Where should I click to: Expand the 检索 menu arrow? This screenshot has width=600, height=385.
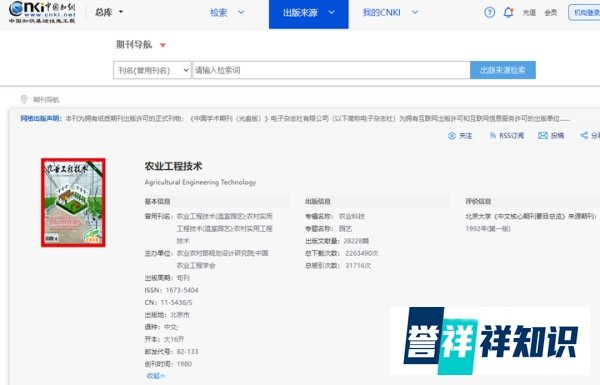point(241,12)
